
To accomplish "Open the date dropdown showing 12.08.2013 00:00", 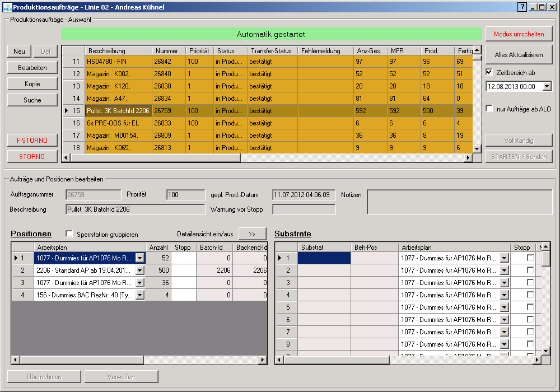I will coord(547,87).
